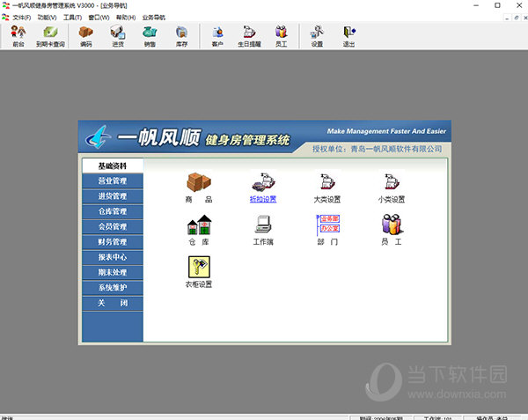Click the 关闭 sidebar button

pos(113,303)
